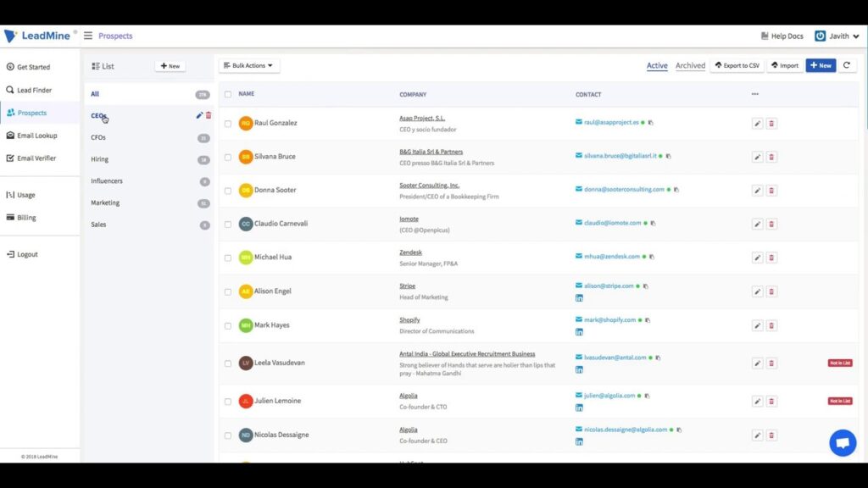Click the refresh icon beside the New button
The width and height of the screenshot is (868, 488).
pyautogui.click(x=846, y=65)
